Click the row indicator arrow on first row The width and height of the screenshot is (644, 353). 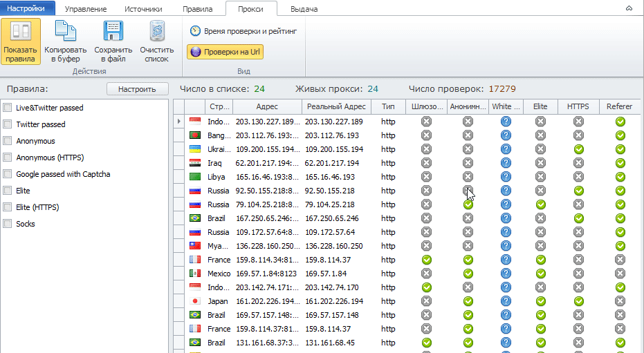pyautogui.click(x=178, y=122)
